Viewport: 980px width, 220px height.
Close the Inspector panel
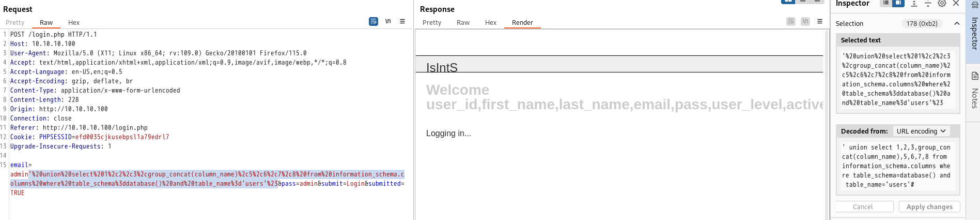click(956, 4)
